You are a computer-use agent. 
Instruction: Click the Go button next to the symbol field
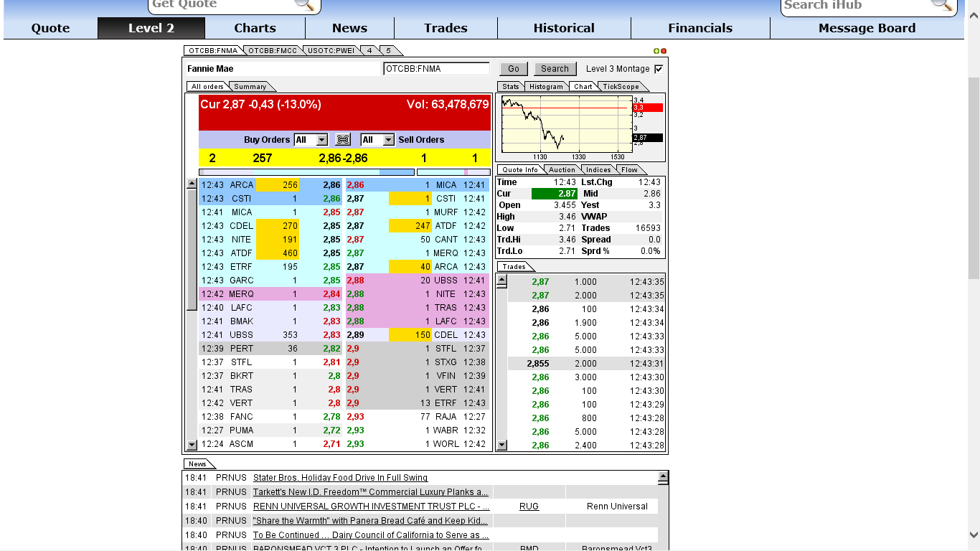coord(514,68)
